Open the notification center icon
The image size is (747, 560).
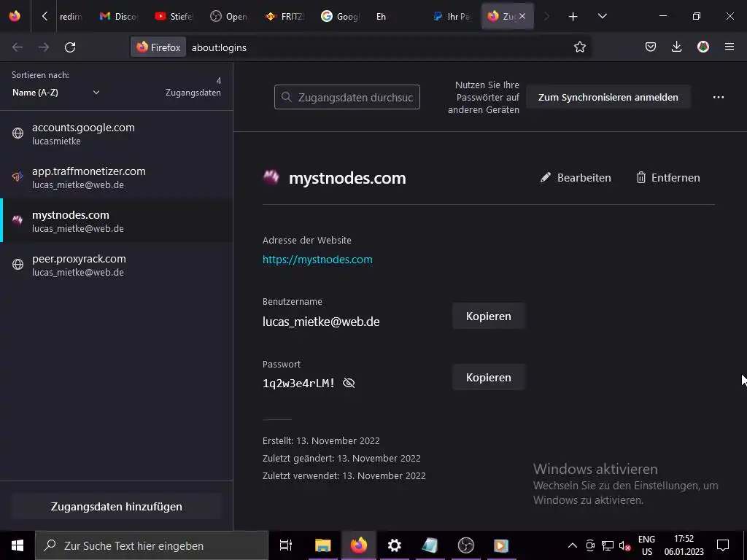pos(723,545)
